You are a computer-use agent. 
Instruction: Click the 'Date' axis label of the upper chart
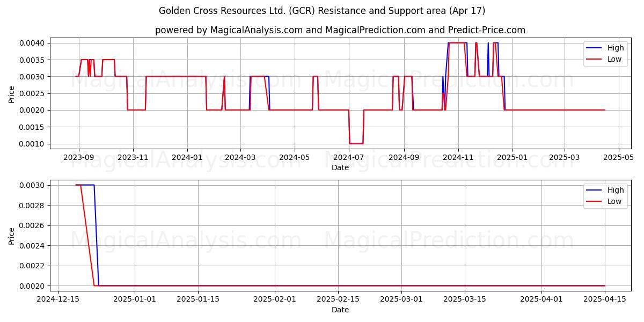click(340, 167)
